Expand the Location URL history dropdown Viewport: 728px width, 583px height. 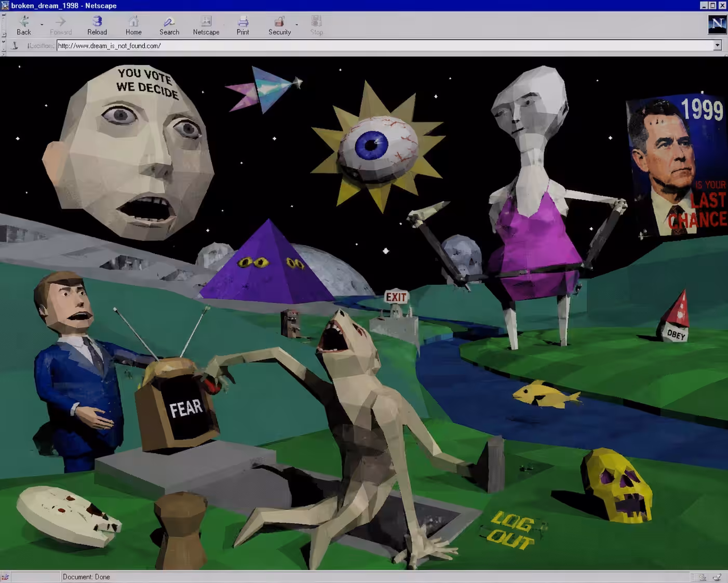click(x=717, y=46)
